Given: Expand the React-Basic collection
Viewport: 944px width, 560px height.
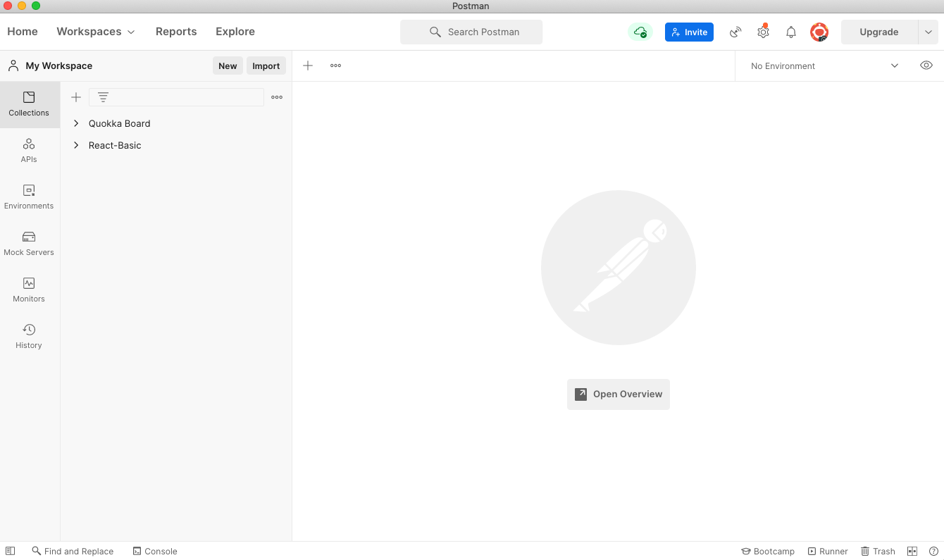Looking at the screenshot, I should tap(76, 145).
